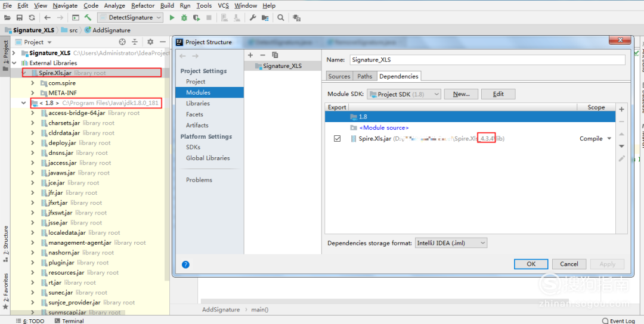The width and height of the screenshot is (644, 324).
Task: Copy module using copy icon
Action: click(x=275, y=55)
